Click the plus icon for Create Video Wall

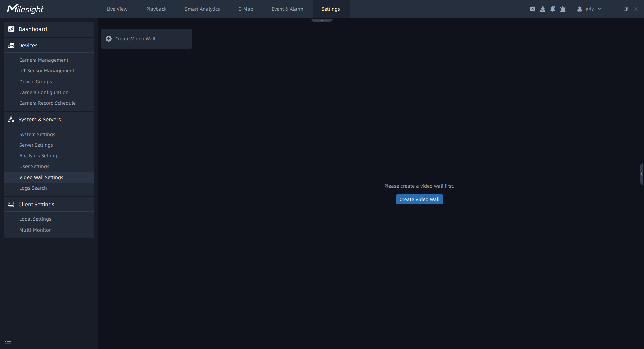(x=109, y=39)
